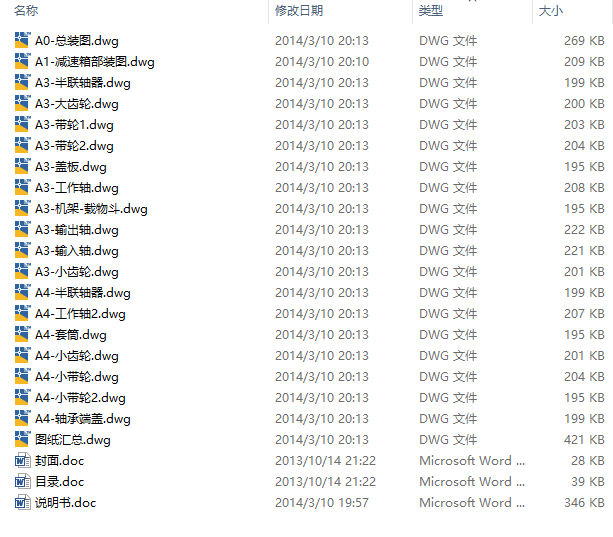Select A3-输入轴.dwg in the list
The width and height of the screenshot is (613, 537).
click(x=77, y=251)
